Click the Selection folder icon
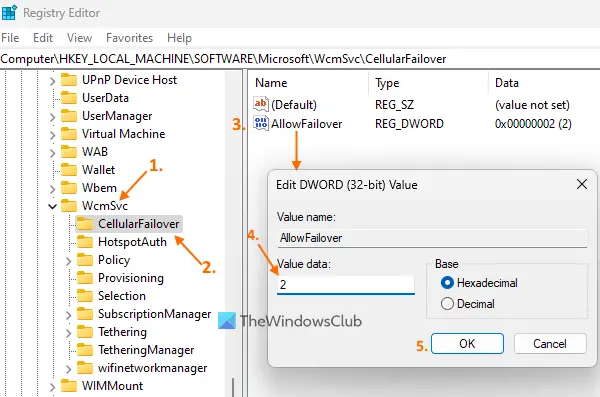 [x=85, y=296]
